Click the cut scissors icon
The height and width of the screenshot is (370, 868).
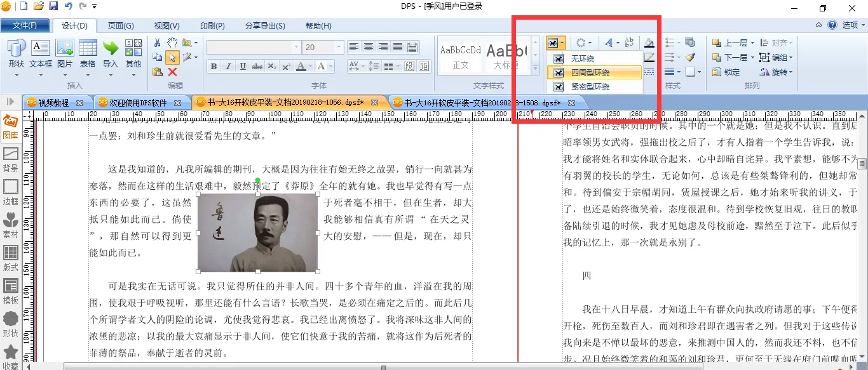coord(157,43)
